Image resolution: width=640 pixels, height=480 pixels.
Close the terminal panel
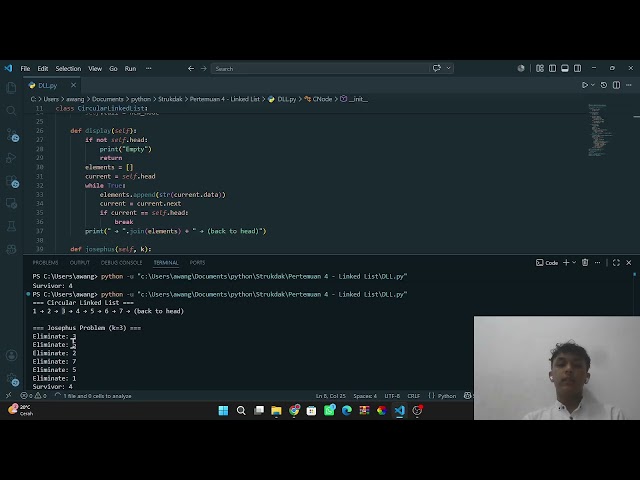[629, 262]
